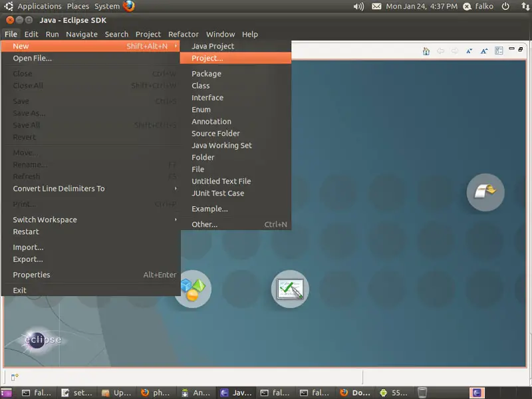Open the Edit menu

coord(31,35)
